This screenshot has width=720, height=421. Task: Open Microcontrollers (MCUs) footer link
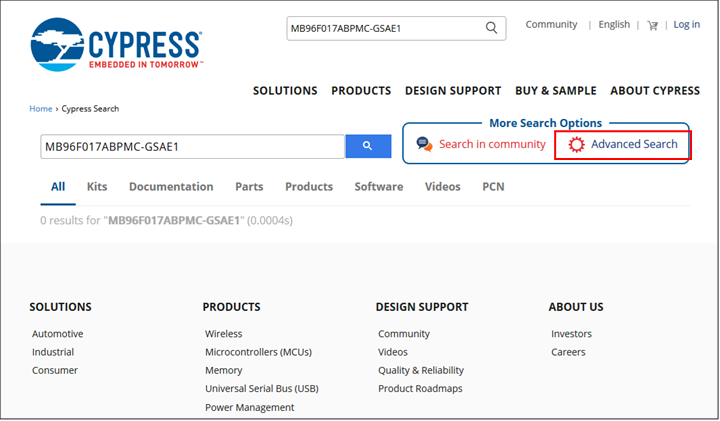click(258, 352)
